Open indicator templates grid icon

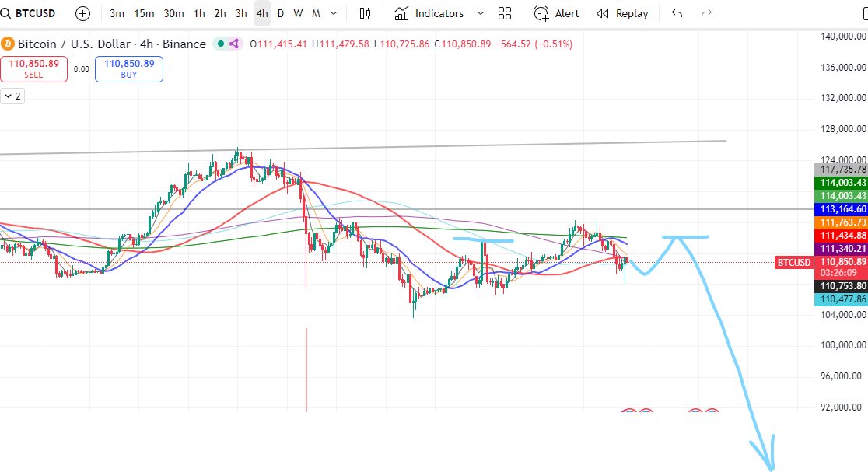click(x=504, y=13)
